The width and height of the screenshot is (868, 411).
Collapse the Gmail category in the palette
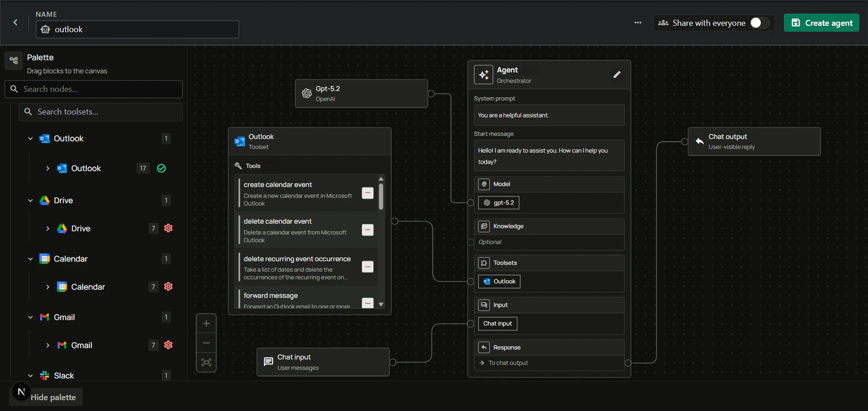(x=30, y=317)
